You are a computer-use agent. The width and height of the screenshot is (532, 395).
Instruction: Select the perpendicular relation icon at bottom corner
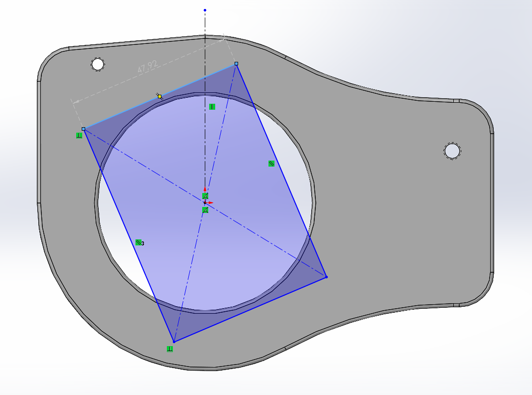[x=170, y=349]
